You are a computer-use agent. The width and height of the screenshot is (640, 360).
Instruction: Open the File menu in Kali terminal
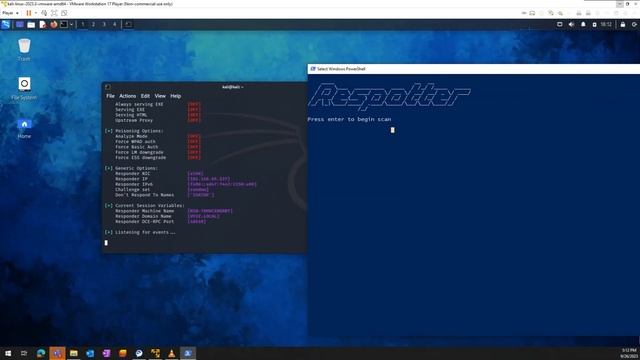pyautogui.click(x=110, y=96)
